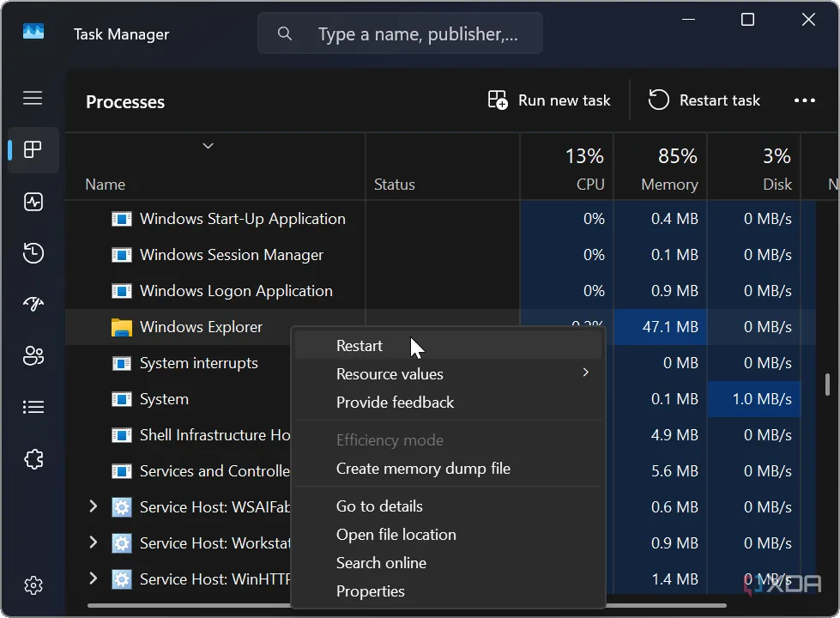Viewport: 840px width, 618px height.
Task: Open the Services puzzle-piece sidebar icon
Action: coord(33,459)
